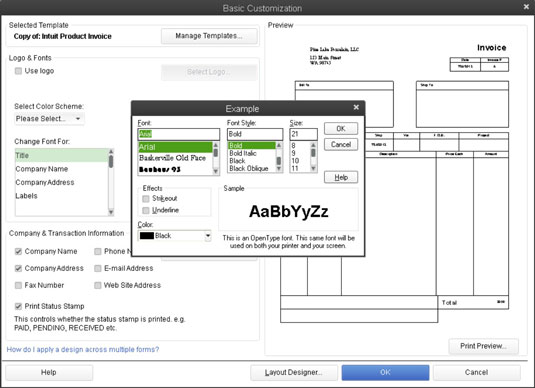Select Arial in the font list

pos(175,147)
